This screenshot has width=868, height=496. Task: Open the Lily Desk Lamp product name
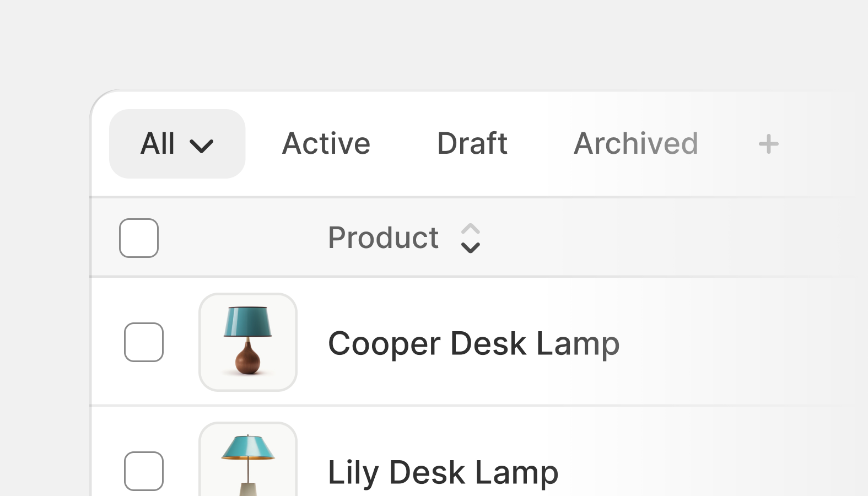443,473
